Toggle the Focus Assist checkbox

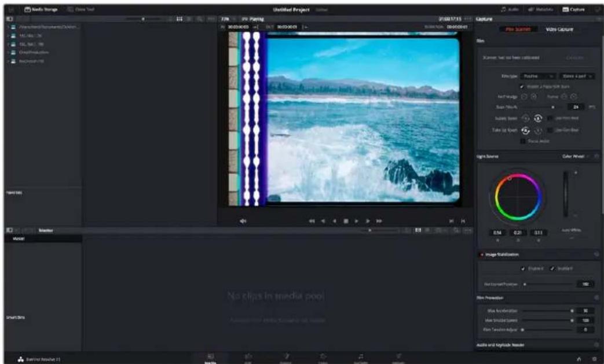point(523,141)
